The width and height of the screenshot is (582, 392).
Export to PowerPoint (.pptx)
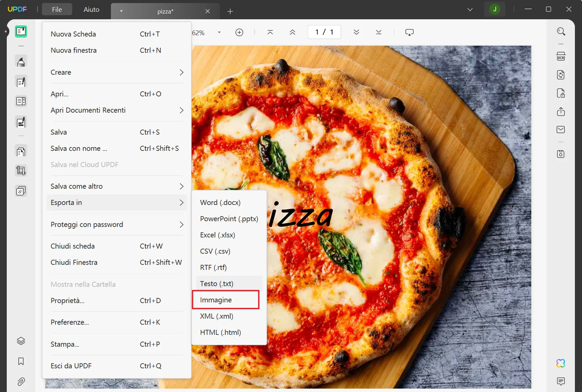pos(229,219)
